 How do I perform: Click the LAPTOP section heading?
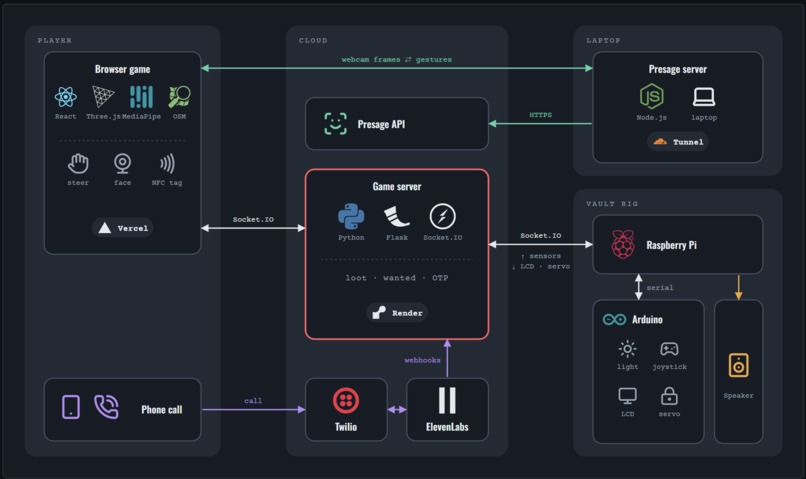point(603,40)
